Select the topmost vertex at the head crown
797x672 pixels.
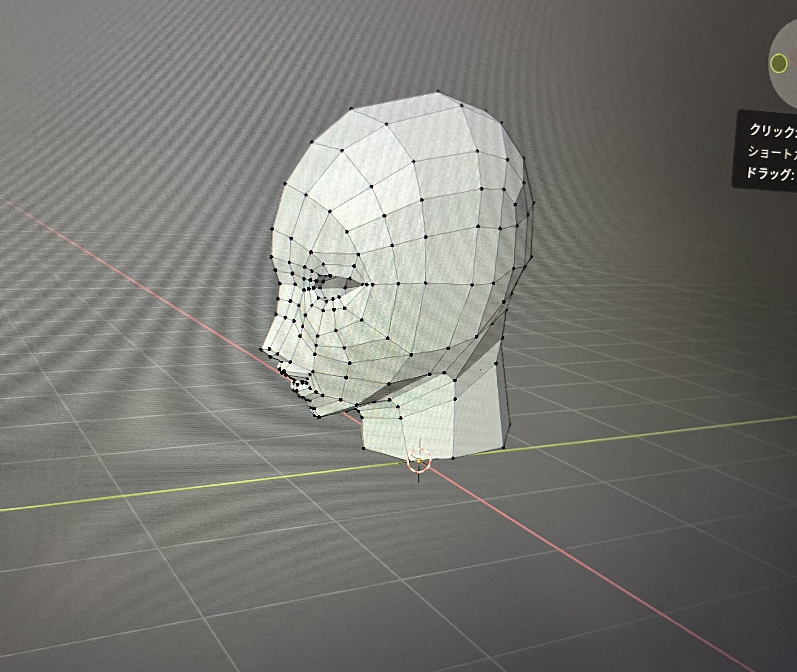(x=438, y=92)
